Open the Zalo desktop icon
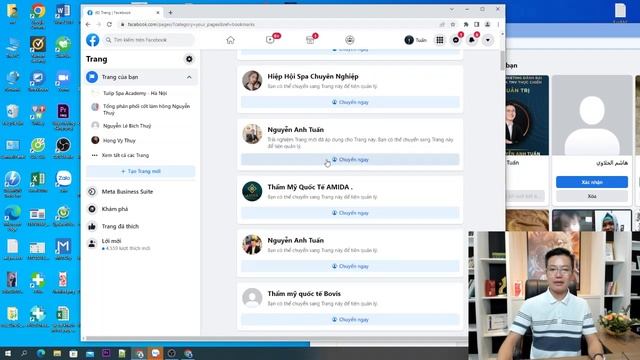Viewport: 640px width, 360px height. tap(63, 182)
